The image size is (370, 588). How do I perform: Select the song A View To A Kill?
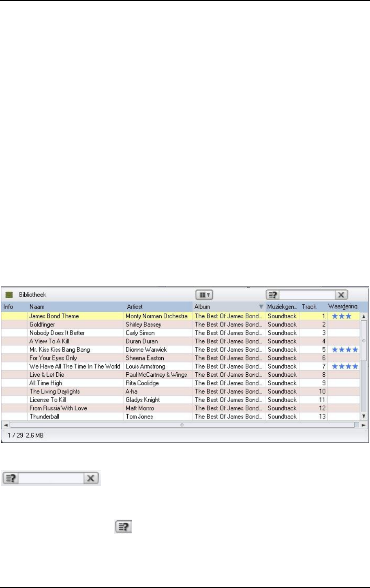49,341
